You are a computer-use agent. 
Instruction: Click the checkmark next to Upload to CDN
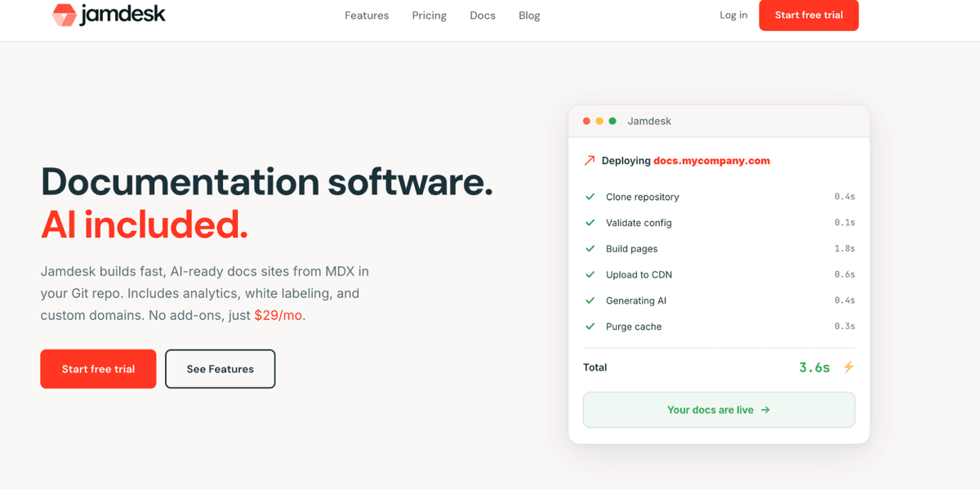[590, 274]
